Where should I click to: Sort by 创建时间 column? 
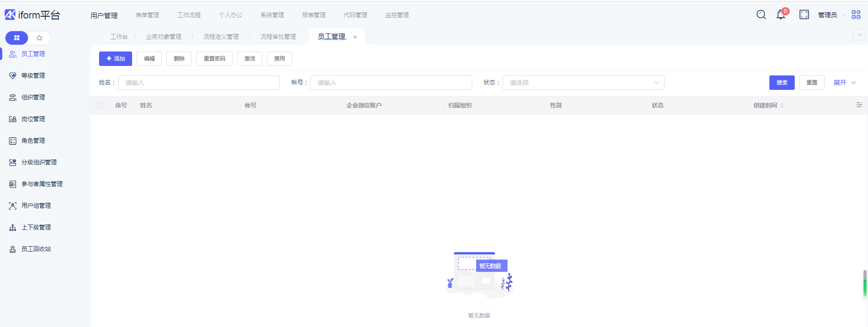tap(782, 105)
